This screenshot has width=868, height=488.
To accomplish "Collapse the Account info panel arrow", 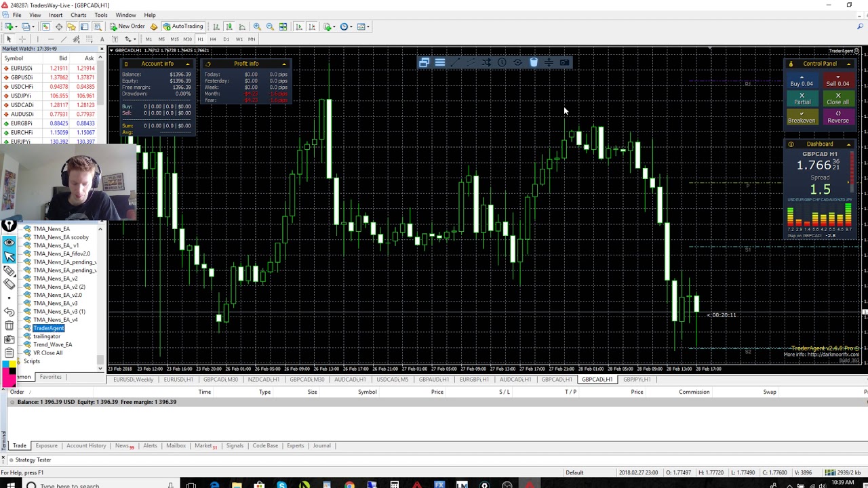I will tap(187, 64).
